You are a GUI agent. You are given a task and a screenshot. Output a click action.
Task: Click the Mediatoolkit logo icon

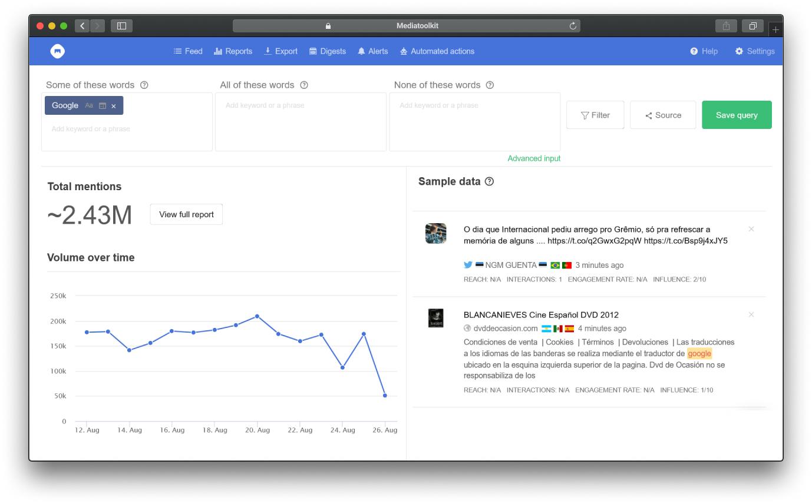[58, 51]
